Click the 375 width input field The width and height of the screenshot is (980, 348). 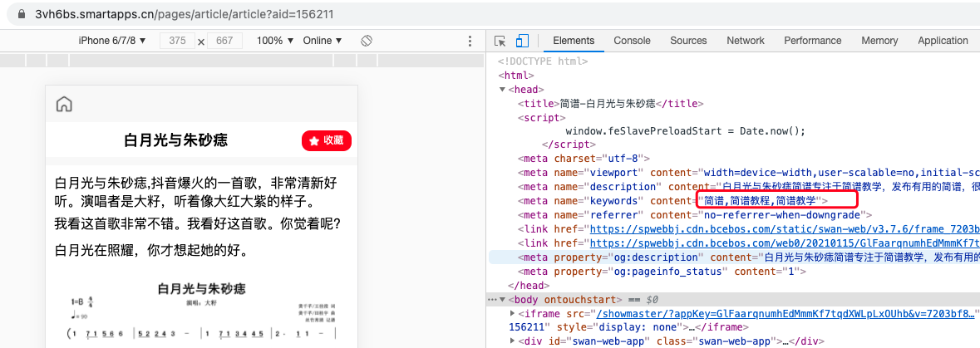[x=178, y=41]
